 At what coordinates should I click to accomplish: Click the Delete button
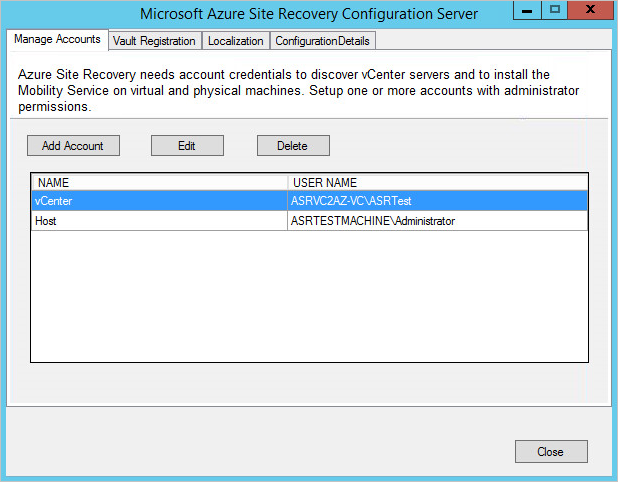click(x=293, y=146)
